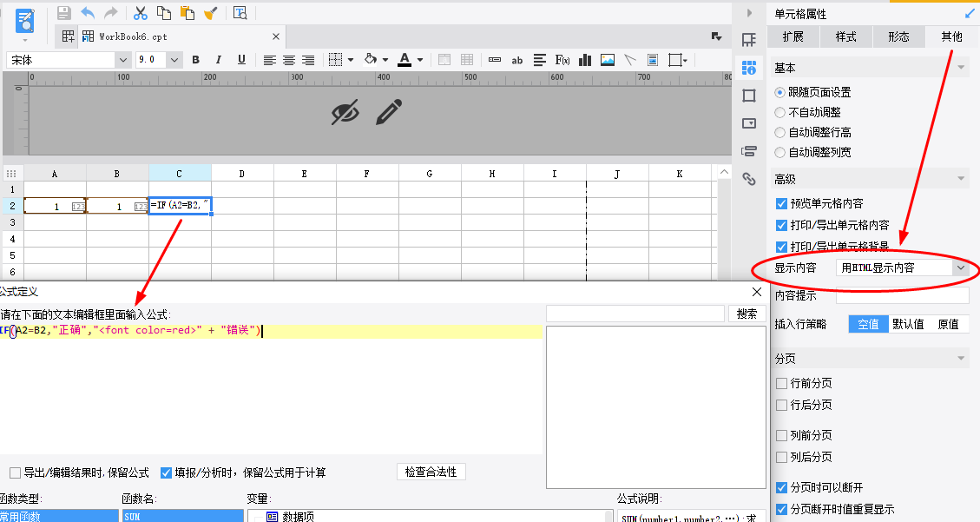Switch to the 扩展 tab
This screenshot has height=522, width=980.
click(x=793, y=36)
